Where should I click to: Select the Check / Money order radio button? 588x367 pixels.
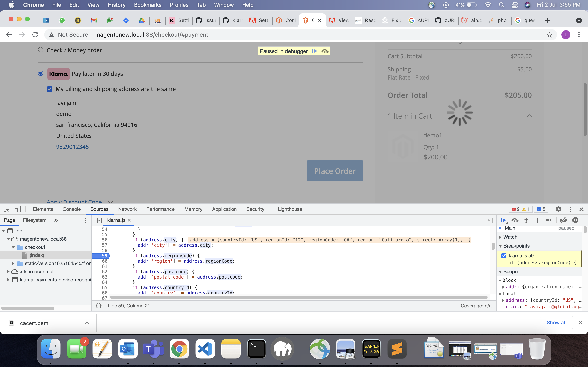pos(41,50)
